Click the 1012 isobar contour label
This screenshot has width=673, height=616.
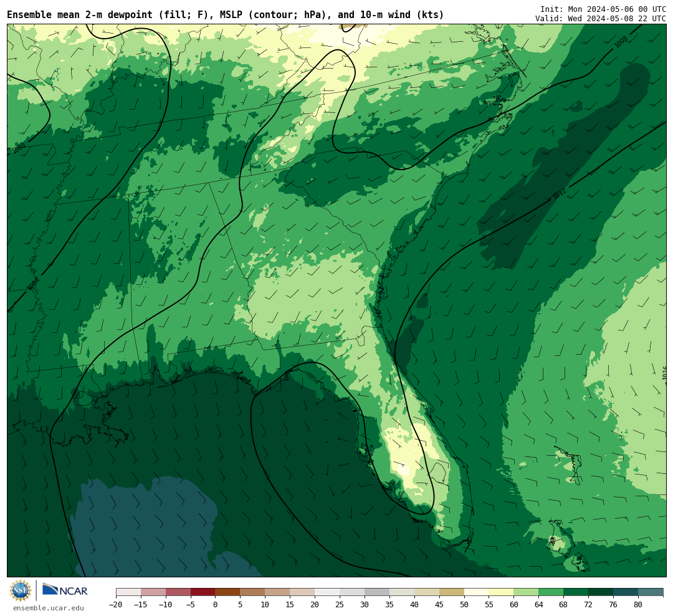point(559,194)
